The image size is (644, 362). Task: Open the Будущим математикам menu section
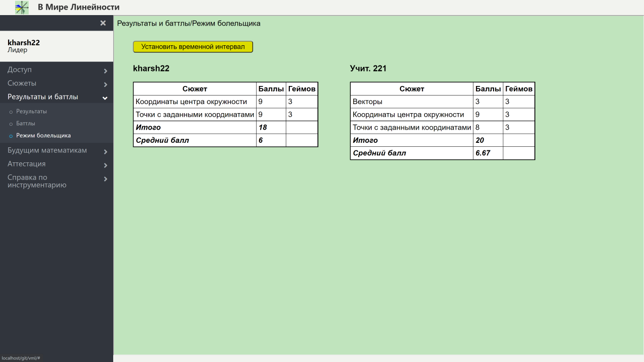pyautogui.click(x=47, y=151)
